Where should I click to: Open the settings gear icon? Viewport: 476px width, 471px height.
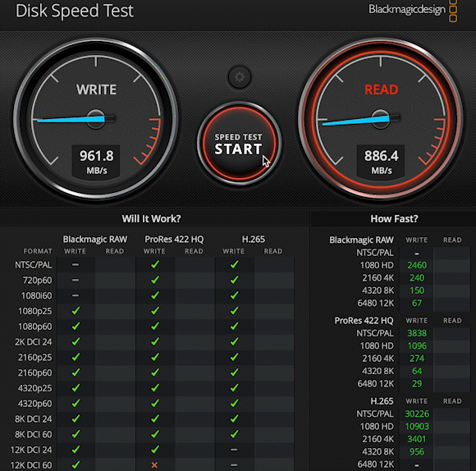point(240,77)
